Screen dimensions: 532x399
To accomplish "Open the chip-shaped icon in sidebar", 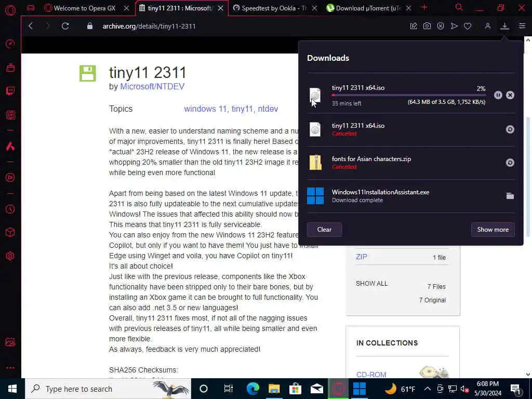I will pyautogui.click(x=10, y=115).
